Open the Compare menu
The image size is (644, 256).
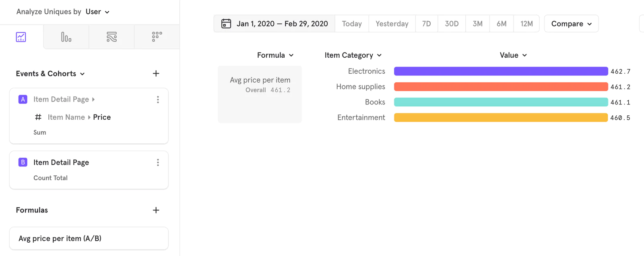571,23
